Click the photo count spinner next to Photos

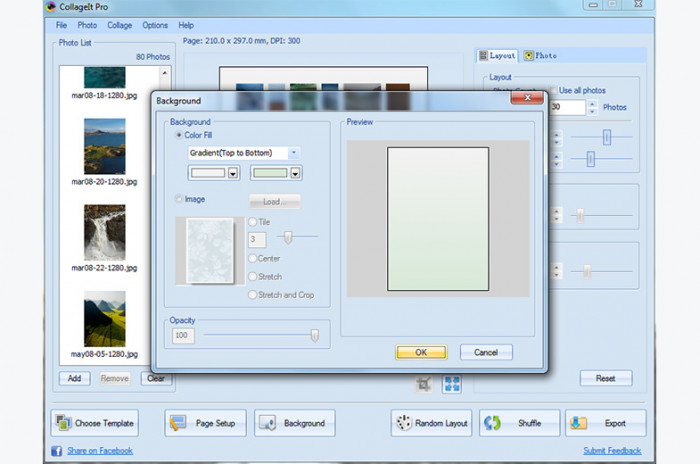click(592, 107)
